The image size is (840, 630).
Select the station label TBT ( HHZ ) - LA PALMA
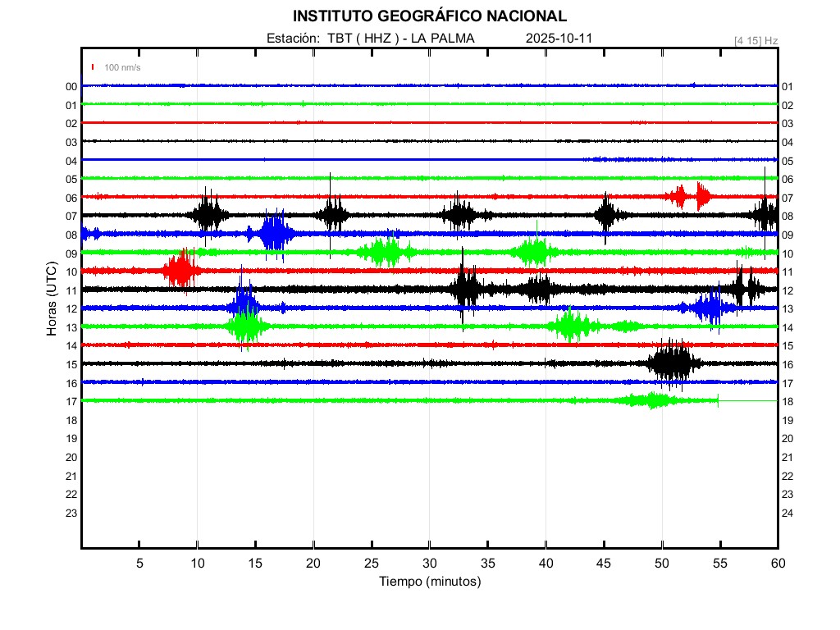(x=370, y=39)
